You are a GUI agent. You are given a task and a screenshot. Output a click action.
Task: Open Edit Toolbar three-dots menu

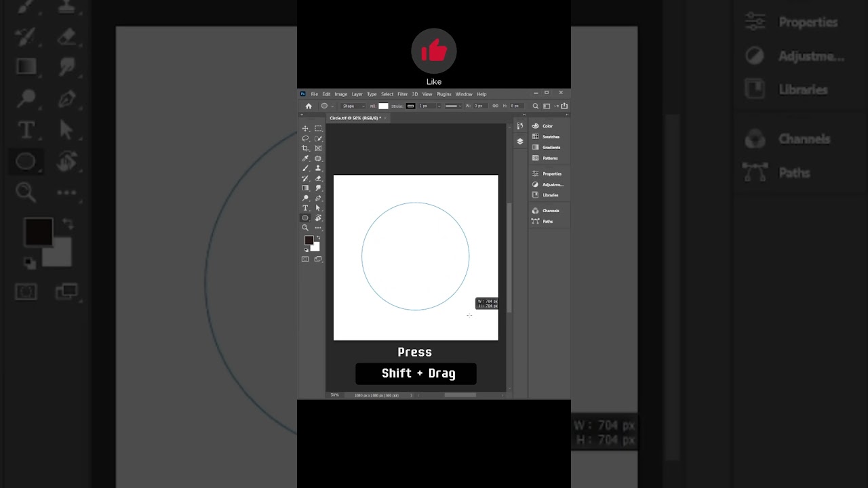coord(318,228)
